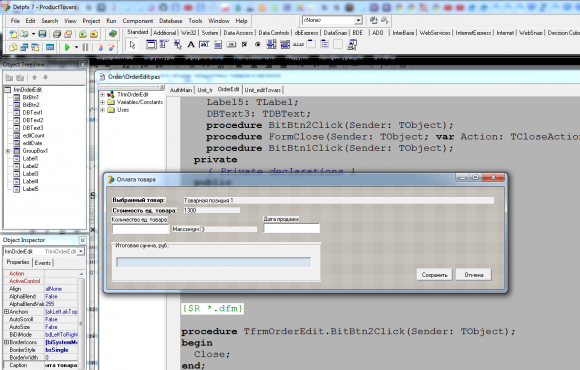This screenshot has height=370, width=580.
Task: Click the Pause program icon
Action: coord(85,47)
